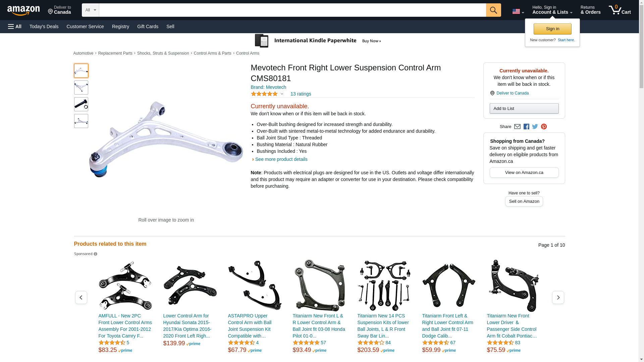Go to Amazon home logo
Image resolution: width=644 pixels, height=362 pixels.
23,10
